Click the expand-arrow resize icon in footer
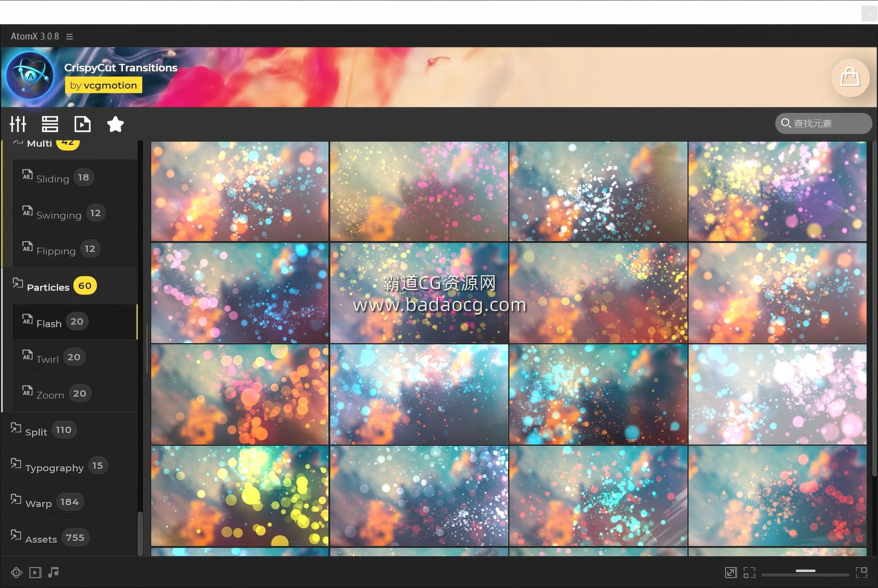The height and width of the screenshot is (588, 878). tap(731, 572)
